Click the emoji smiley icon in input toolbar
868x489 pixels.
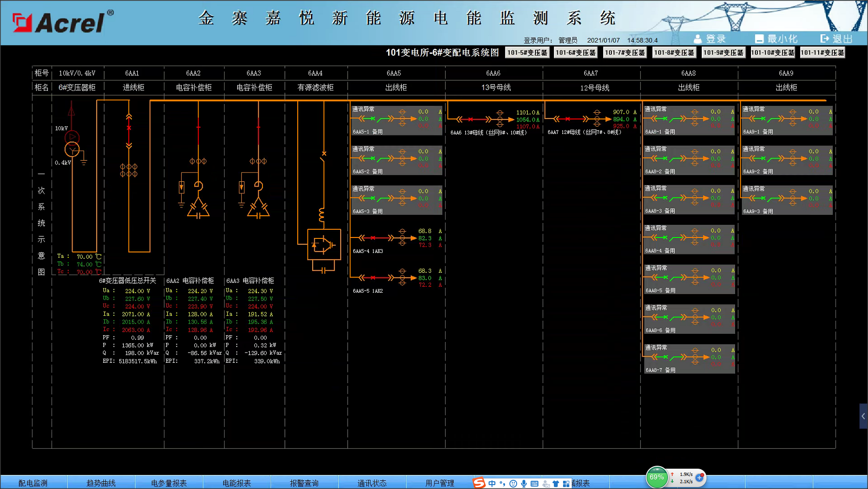coord(513,483)
